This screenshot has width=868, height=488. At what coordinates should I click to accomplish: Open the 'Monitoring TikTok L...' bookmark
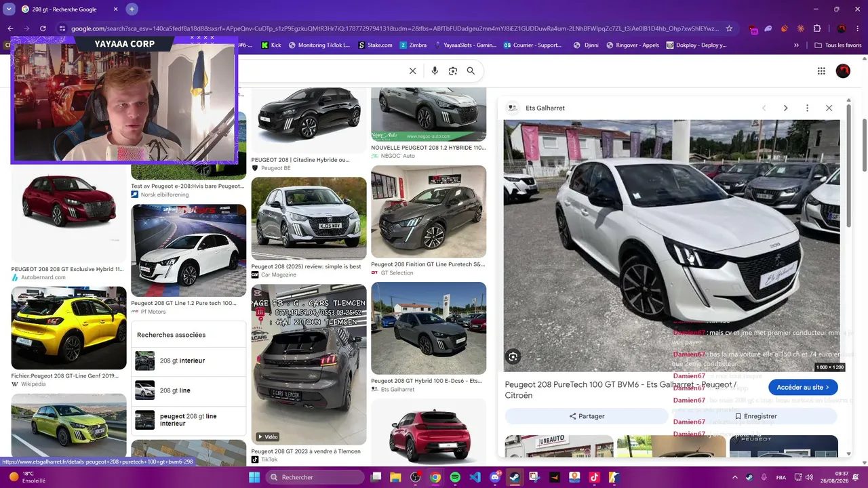tap(319, 45)
